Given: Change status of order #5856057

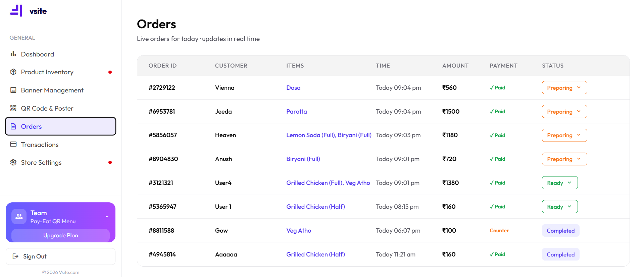Looking at the screenshot, I should click(564, 135).
